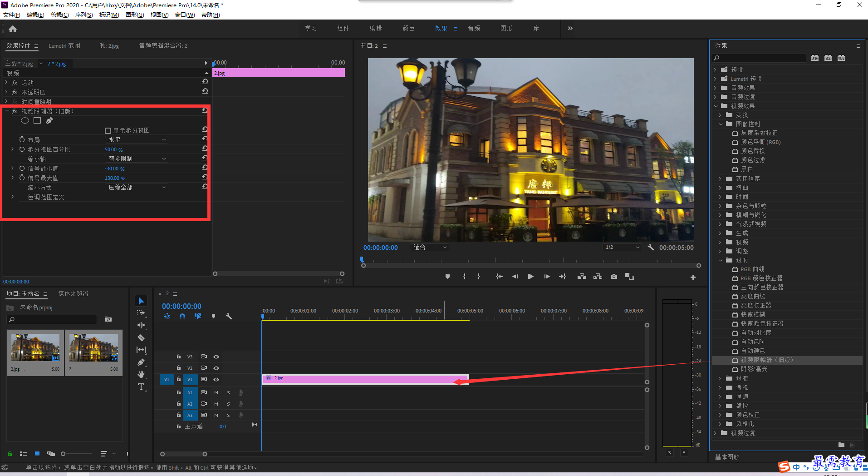Step back one frame in program monitor
This screenshot has height=476, width=868.
[x=515, y=277]
